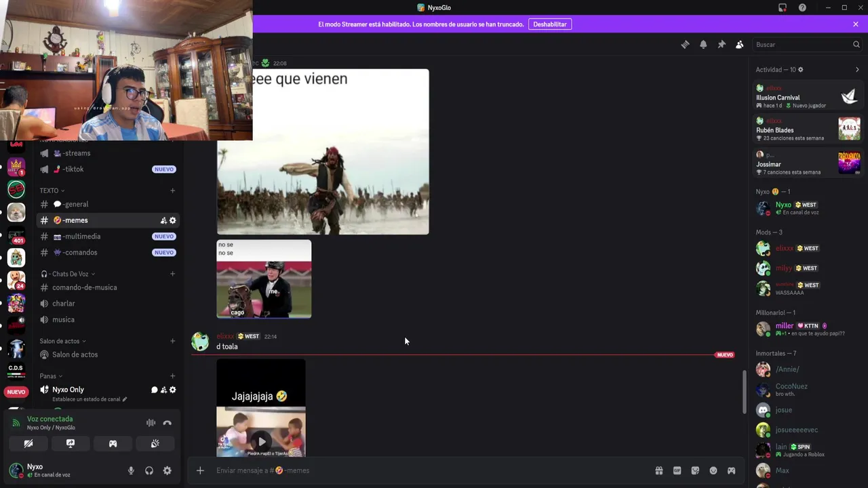Open Actividad settings gear icon
Screen dimensions: 868x488
click(x=801, y=70)
